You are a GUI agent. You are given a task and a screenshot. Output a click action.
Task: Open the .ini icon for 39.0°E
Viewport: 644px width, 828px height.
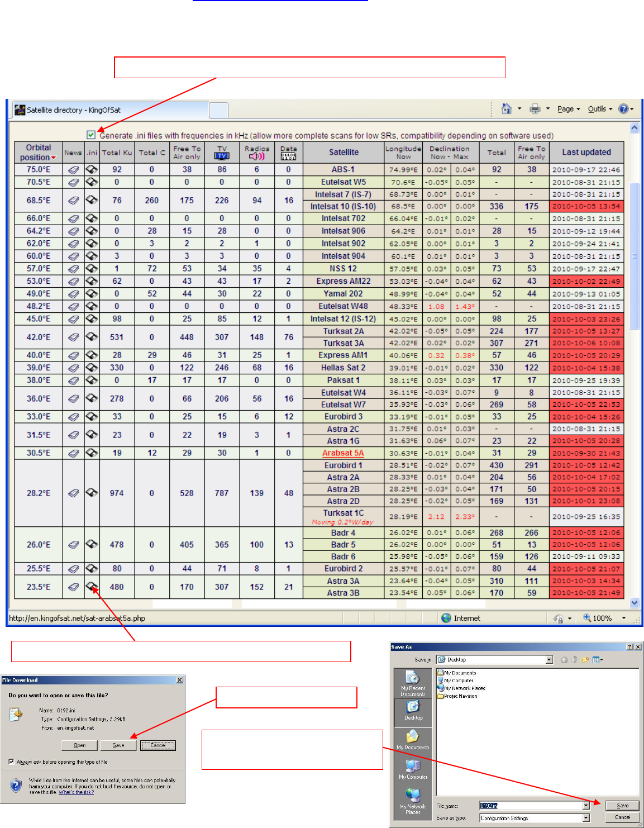[92, 368]
